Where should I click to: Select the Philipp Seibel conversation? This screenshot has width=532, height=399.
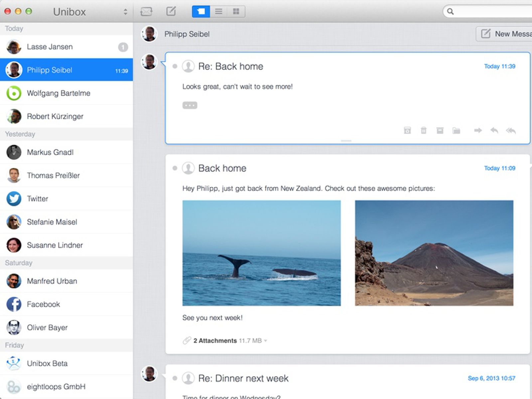(x=66, y=70)
